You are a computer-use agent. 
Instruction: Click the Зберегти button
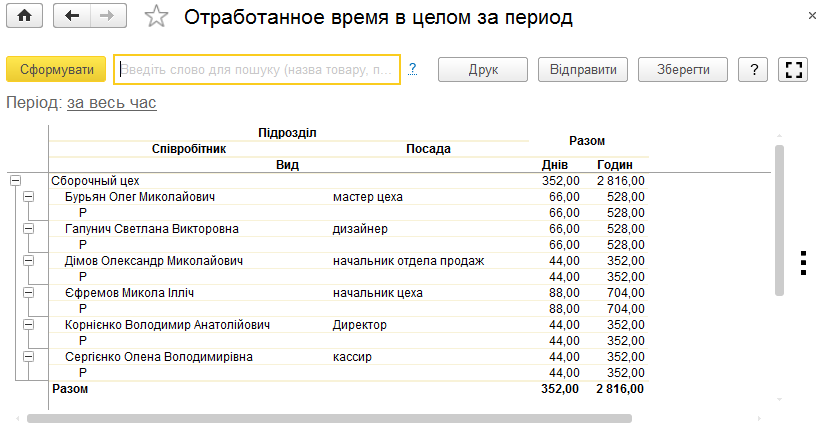(x=683, y=69)
